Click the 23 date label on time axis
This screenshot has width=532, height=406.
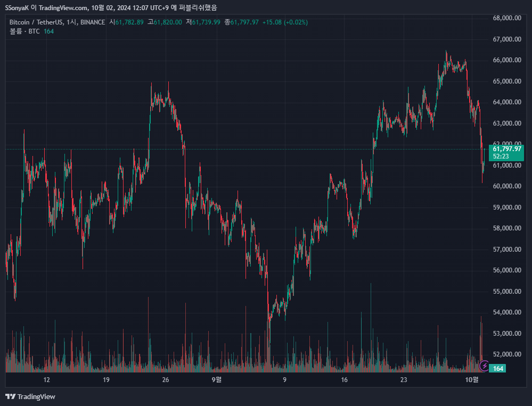[404, 379]
